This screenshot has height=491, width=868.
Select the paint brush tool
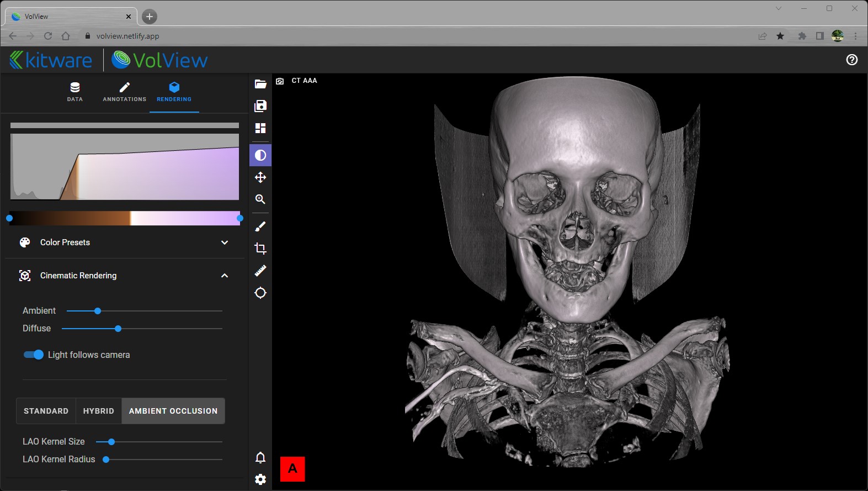(260, 226)
